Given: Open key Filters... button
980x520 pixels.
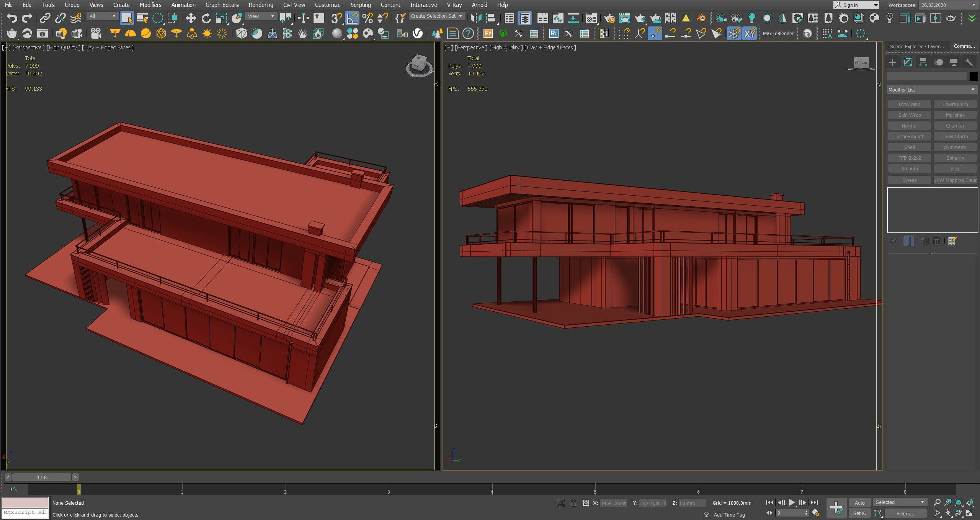Looking at the screenshot, I should pyautogui.click(x=905, y=513).
